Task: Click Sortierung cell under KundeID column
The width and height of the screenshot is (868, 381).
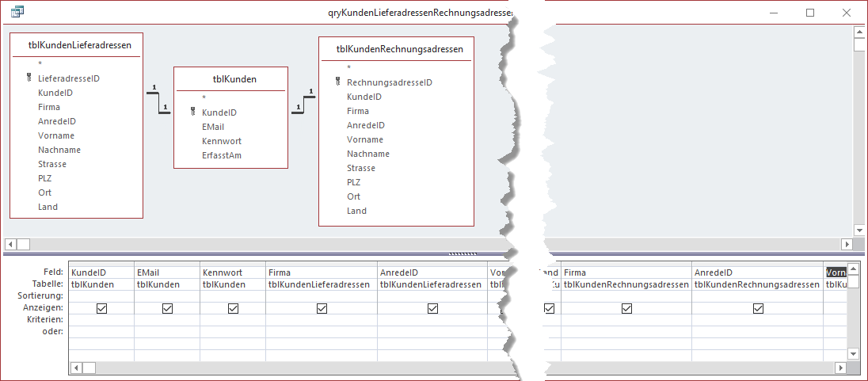Action: pos(101,296)
